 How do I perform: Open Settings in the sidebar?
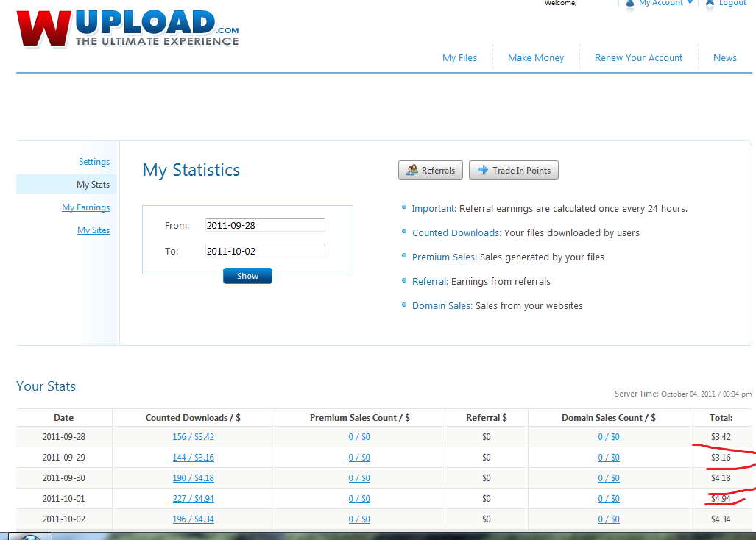[94, 162]
